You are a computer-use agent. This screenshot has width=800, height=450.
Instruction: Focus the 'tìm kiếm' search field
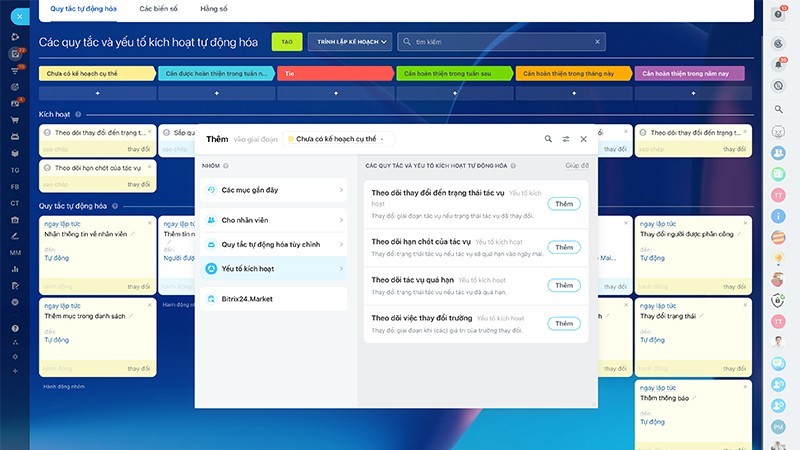(502, 42)
